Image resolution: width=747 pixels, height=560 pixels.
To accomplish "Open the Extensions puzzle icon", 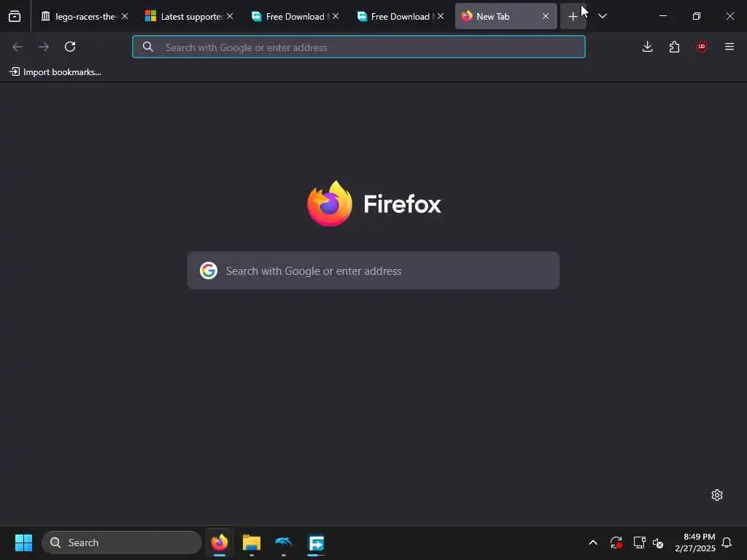I will [675, 47].
